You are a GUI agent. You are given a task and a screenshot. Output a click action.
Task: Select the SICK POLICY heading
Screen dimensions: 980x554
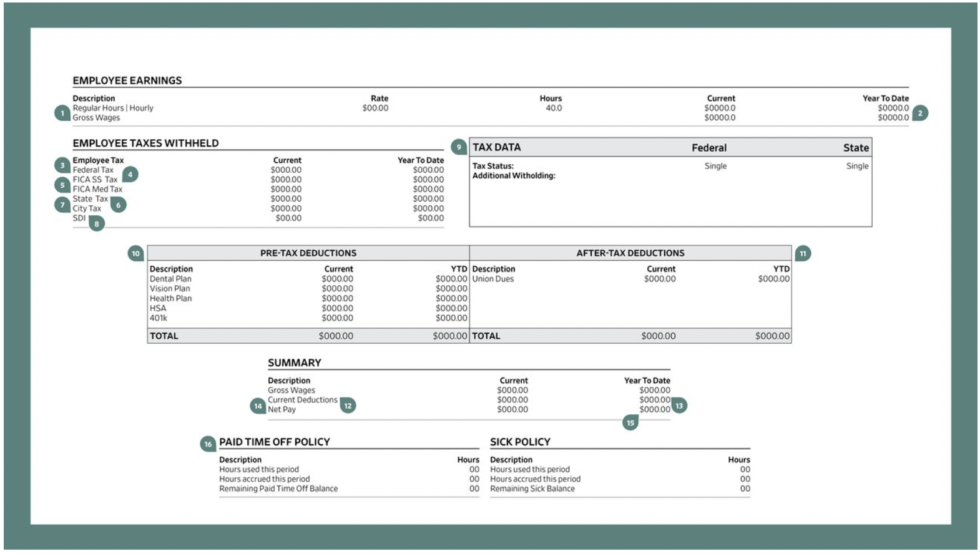(x=520, y=442)
